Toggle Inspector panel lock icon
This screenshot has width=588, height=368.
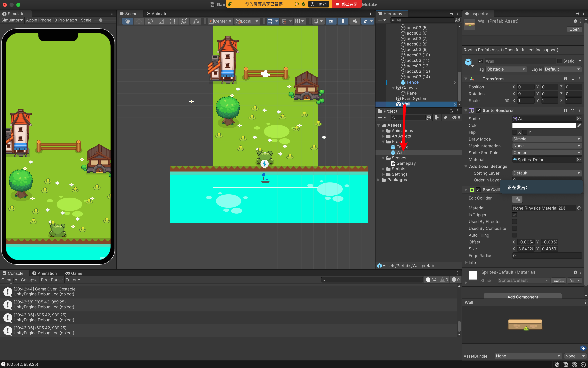[577, 13]
